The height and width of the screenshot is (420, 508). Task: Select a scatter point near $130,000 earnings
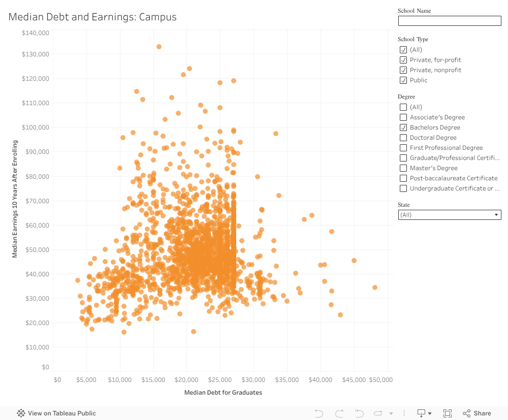[158, 46]
